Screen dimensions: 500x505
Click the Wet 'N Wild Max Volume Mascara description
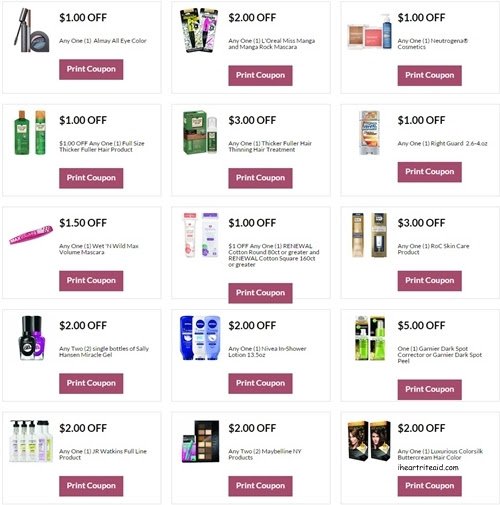(99, 249)
